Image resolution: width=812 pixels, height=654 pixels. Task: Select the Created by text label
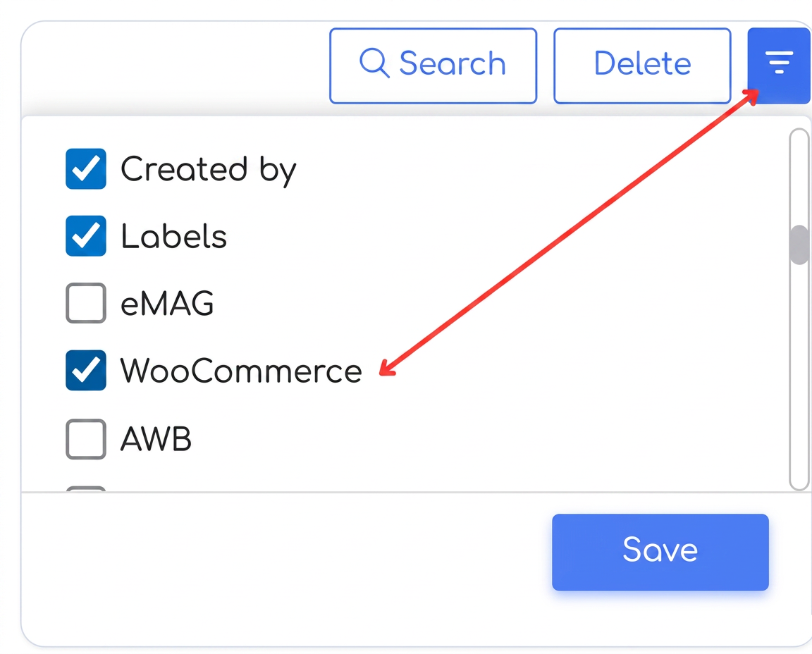coord(208,170)
